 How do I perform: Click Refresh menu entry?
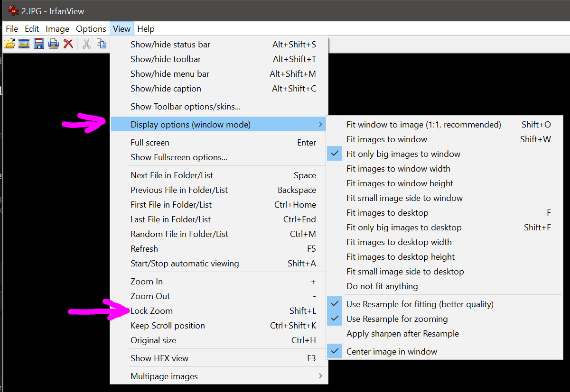click(219, 249)
